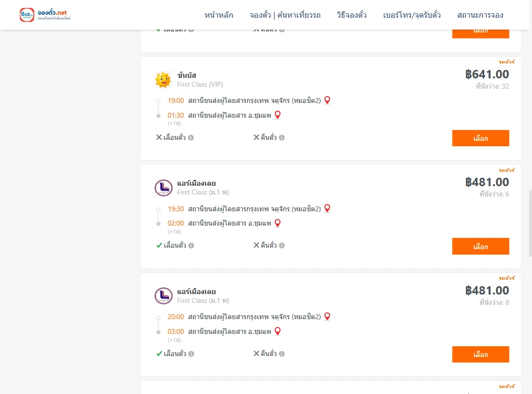532x394 pixels.
Task: Click the ฿641.00 price
Action: [x=487, y=74]
